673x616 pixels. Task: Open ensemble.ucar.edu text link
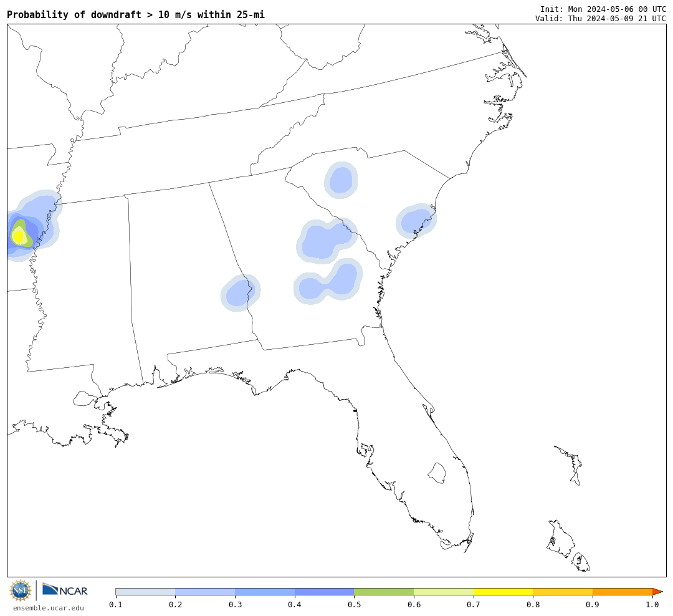click(49, 608)
